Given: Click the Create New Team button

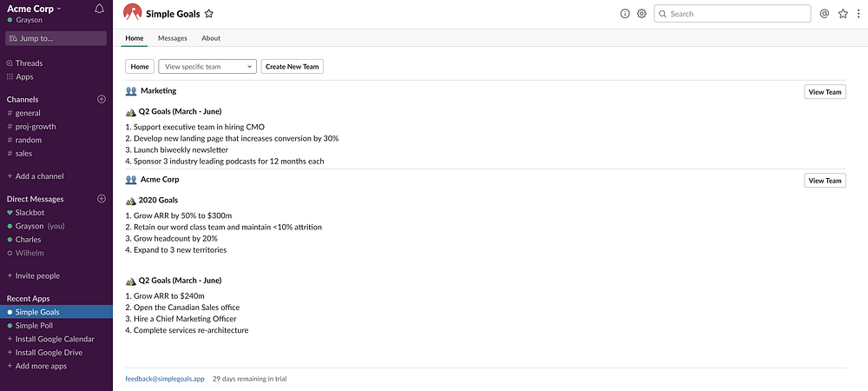Looking at the screenshot, I should pos(293,67).
